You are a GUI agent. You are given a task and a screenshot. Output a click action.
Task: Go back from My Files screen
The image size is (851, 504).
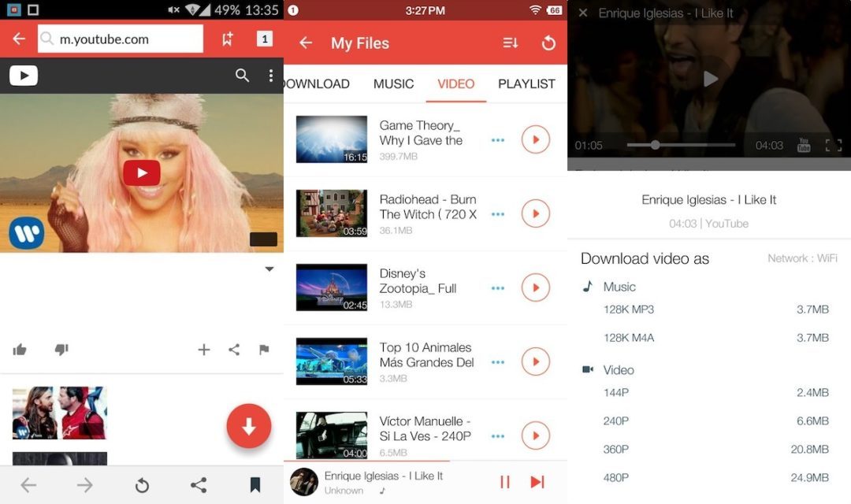306,43
